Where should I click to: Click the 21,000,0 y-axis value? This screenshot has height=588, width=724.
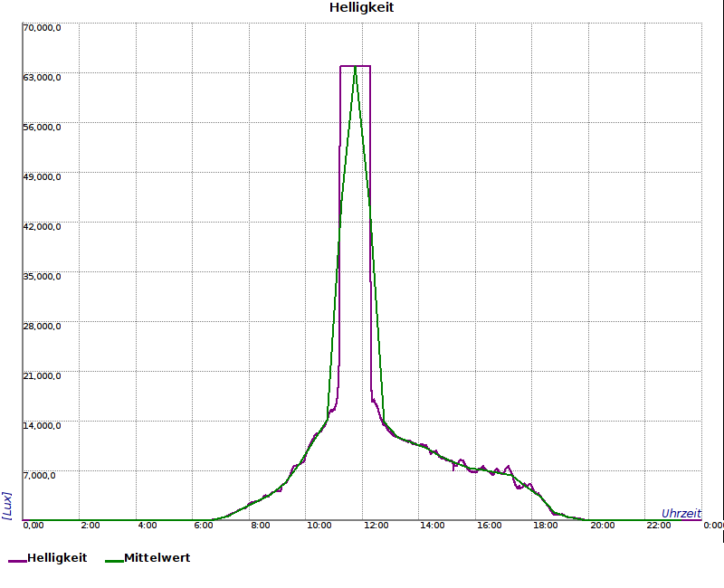[42, 376]
